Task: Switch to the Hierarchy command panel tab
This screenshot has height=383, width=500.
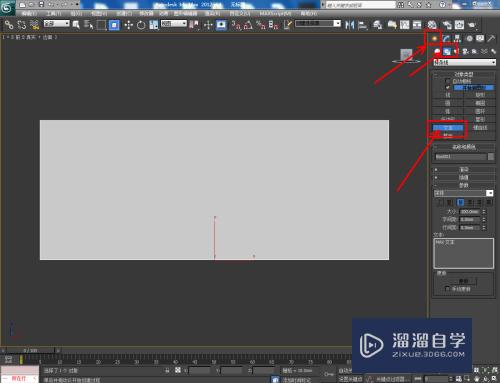Action: point(457,39)
